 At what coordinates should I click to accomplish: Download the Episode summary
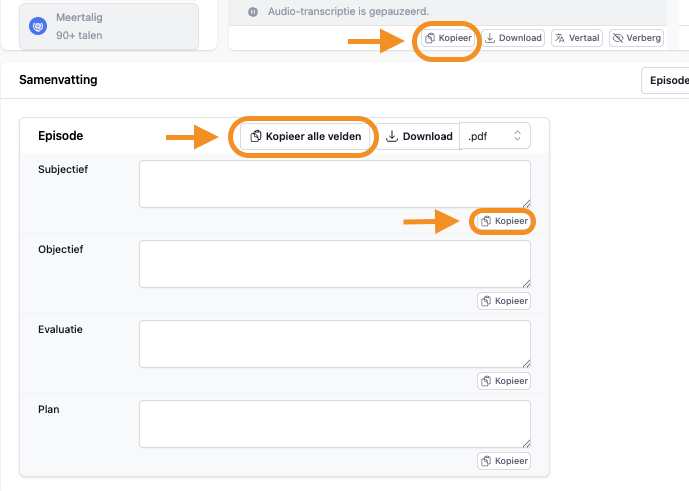click(418, 136)
